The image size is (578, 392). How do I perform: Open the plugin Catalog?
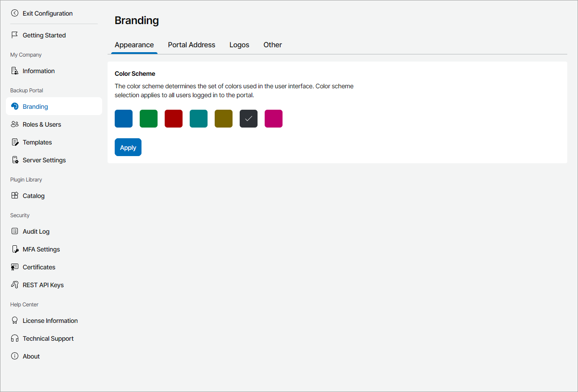(15, 195)
